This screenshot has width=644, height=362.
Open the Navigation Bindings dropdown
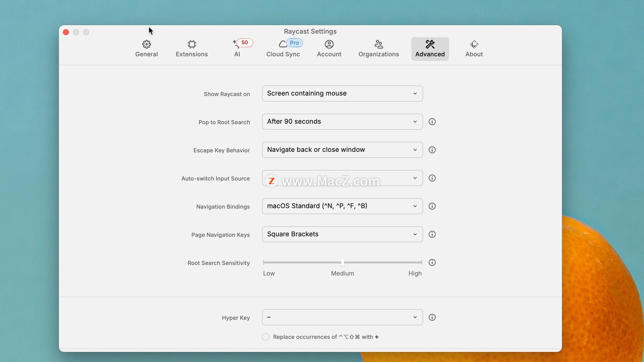point(342,206)
